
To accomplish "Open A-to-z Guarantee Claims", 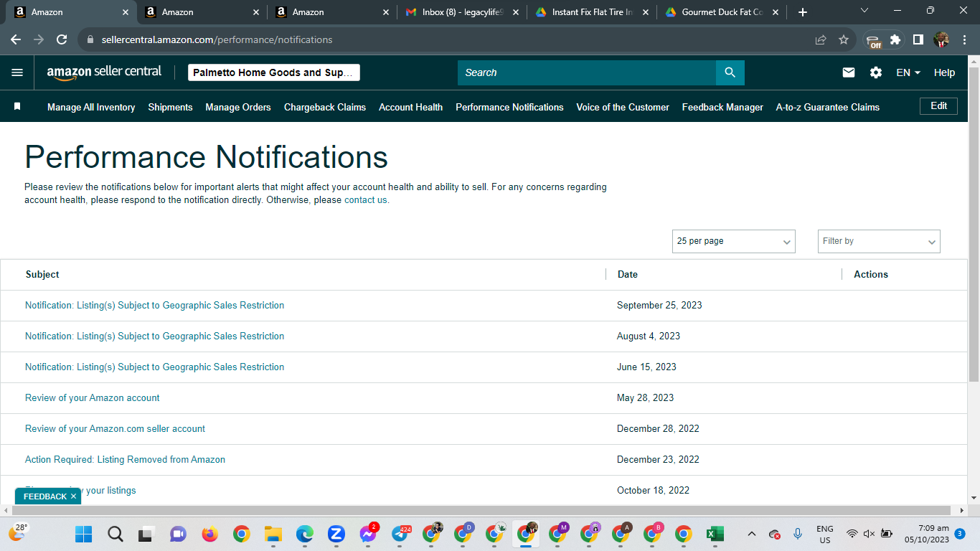I will pos(827,107).
